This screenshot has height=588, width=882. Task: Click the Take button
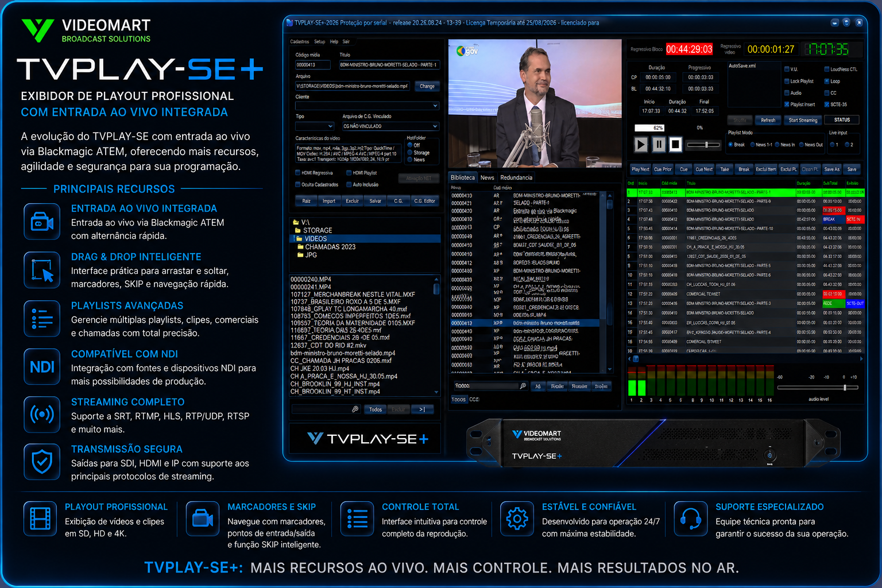click(x=725, y=169)
